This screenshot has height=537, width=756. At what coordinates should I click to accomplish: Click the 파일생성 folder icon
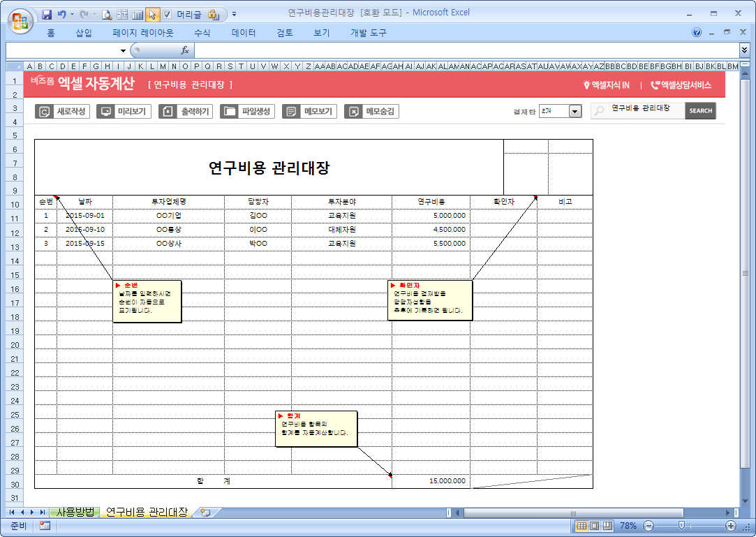(230, 112)
